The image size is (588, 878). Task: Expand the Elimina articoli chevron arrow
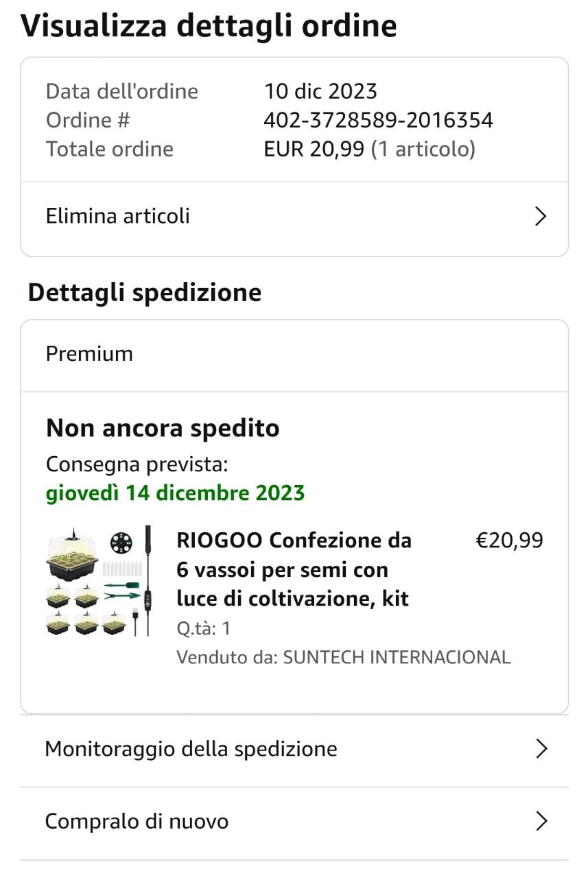(x=541, y=217)
